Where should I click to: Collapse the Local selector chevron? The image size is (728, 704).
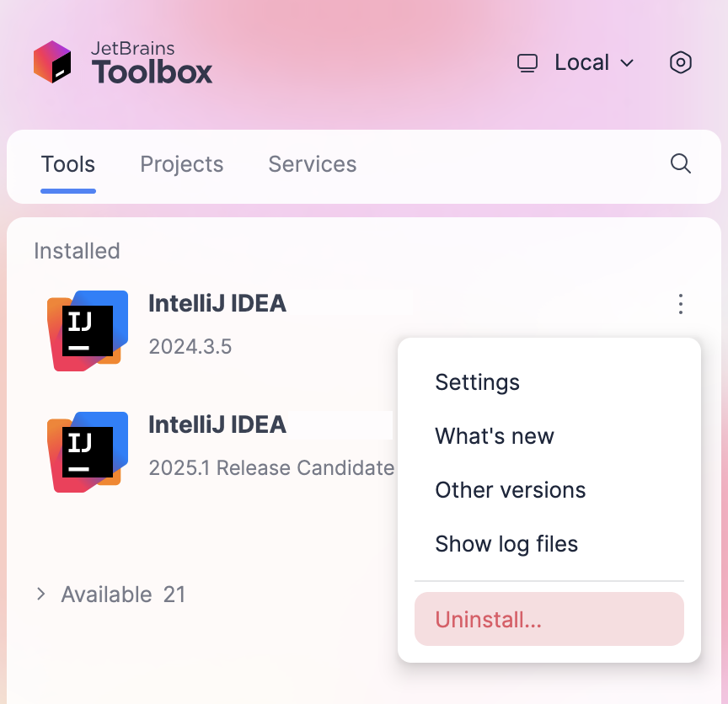[627, 64]
